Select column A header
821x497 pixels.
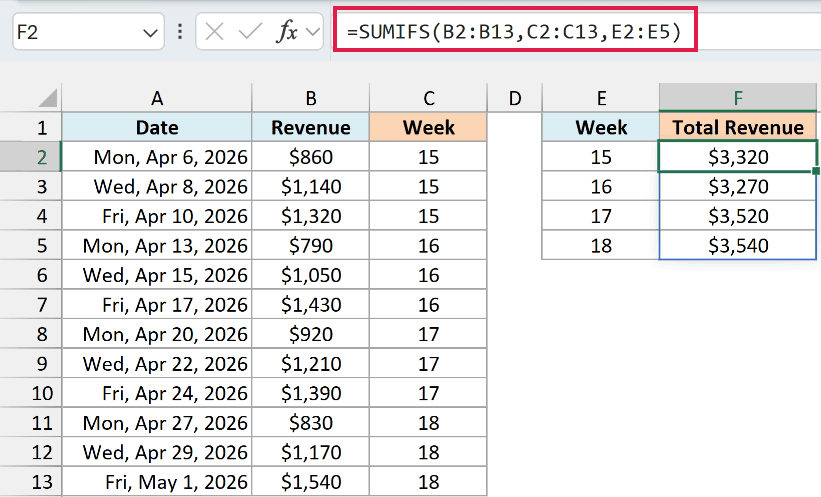pyautogui.click(x=157, y=98)
